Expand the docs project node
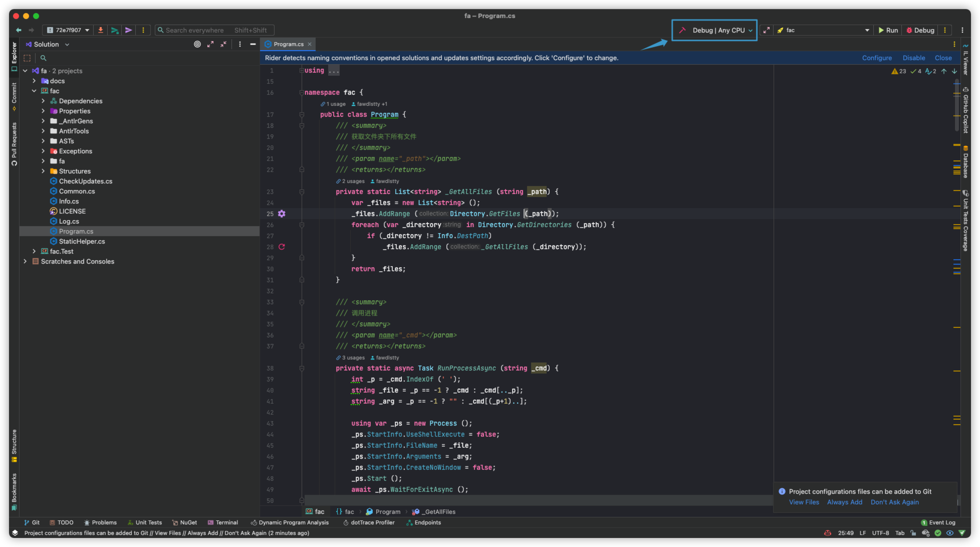980x547 pixels. tap(34, 81)
